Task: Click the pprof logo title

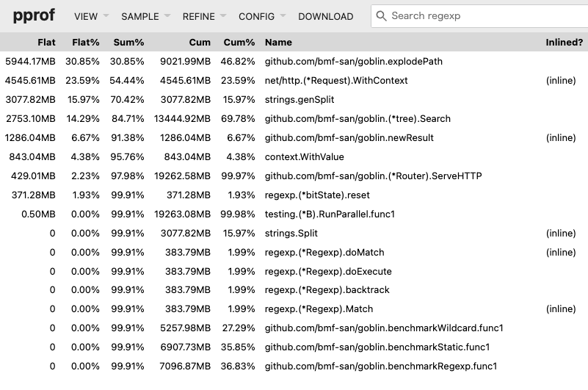Action: pos(34,15)
